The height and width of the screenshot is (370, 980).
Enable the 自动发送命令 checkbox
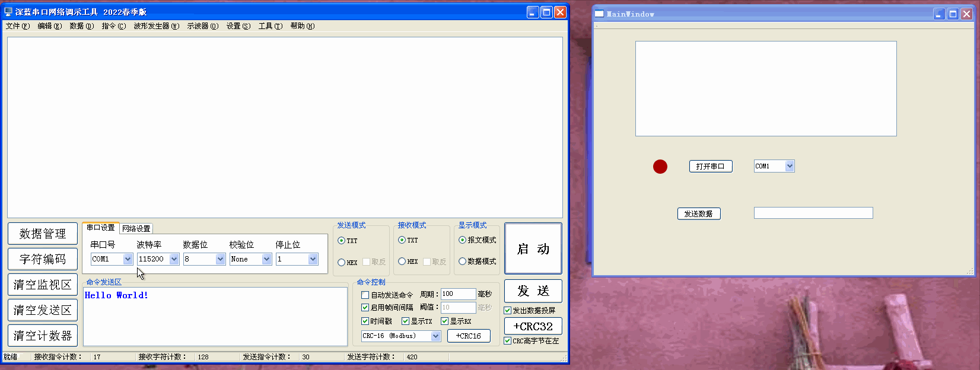click(365, 295)
